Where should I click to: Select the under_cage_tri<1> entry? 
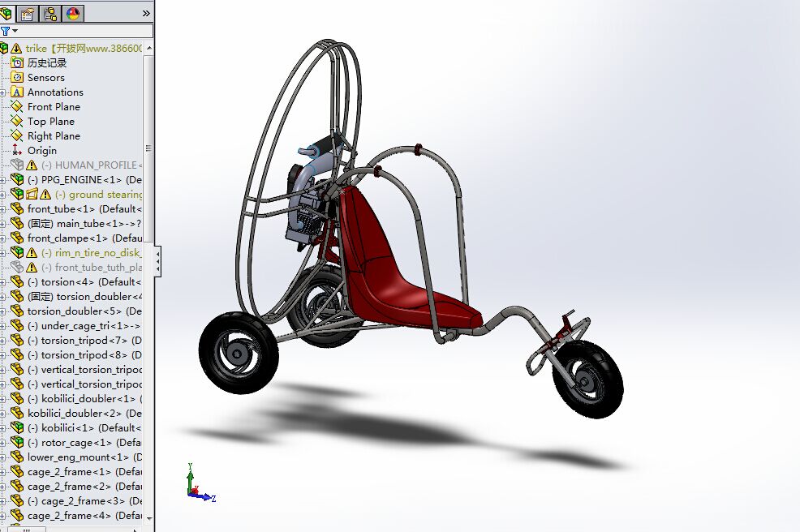[x=84, y=325]
